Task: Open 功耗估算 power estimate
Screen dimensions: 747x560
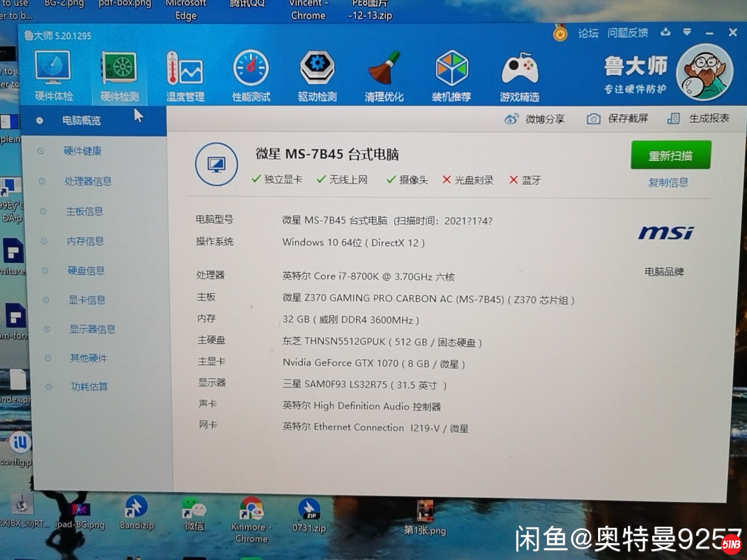Action: pyautogui.click(x=89, y=386)
